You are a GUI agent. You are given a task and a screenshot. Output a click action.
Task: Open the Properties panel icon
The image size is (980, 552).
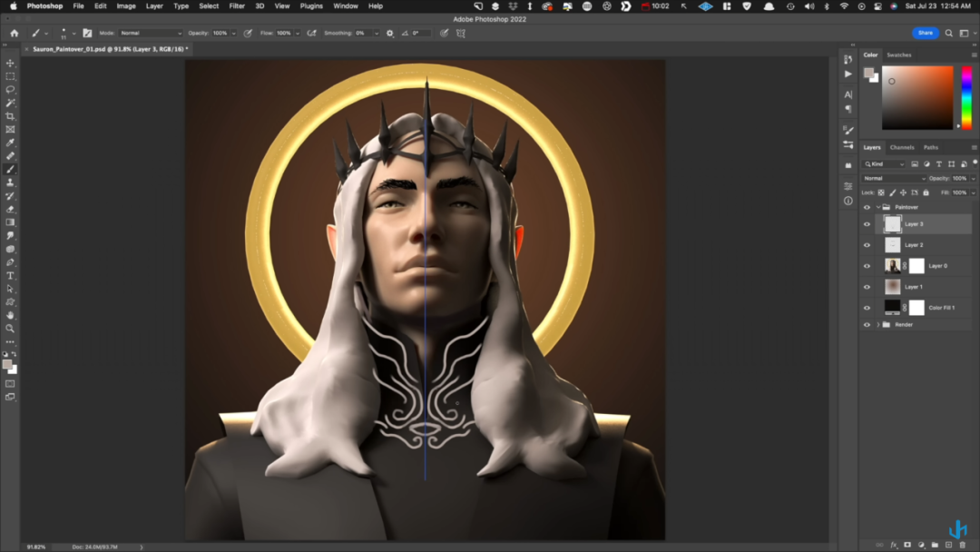click(x=848, y=186)
